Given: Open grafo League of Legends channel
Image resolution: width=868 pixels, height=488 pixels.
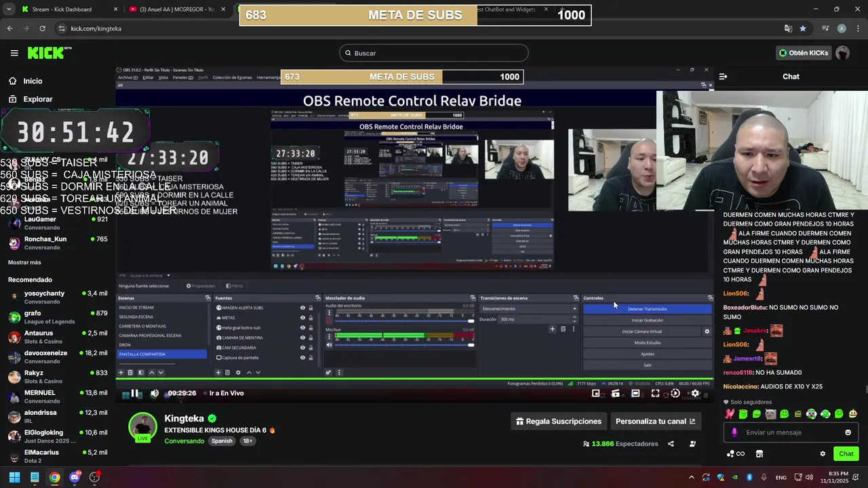Looking at the screenshot, I should click(x=58, y=317).
